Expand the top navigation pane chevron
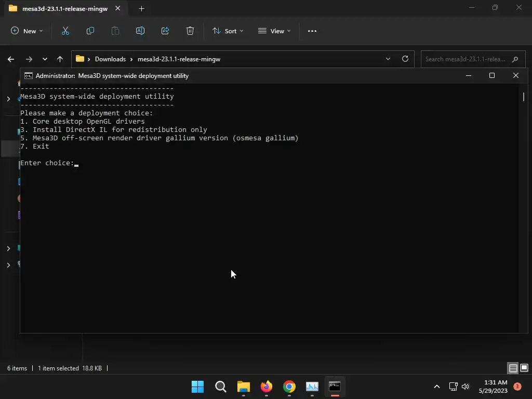This screenshot has height=399, width=532. (8, 99)
